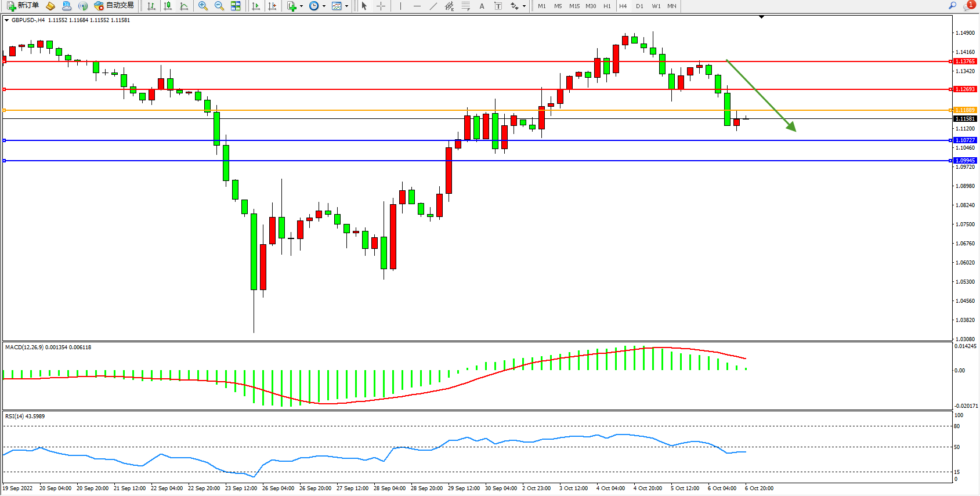Select the crosshair tool
Viewport: 980px width, 496px height.
point(381,6)
